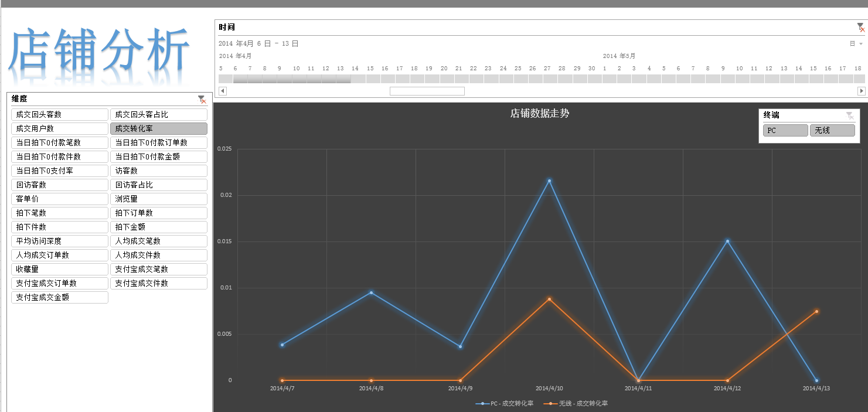868x412 pixels.
Task: Choose the 人均成交订单数 slicer item
Action: point(60,256)
